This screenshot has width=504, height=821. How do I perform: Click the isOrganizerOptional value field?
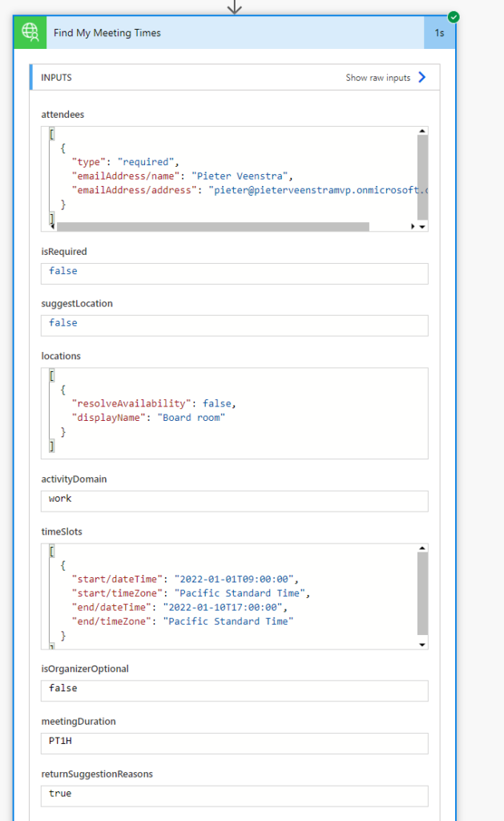[235, 690]
